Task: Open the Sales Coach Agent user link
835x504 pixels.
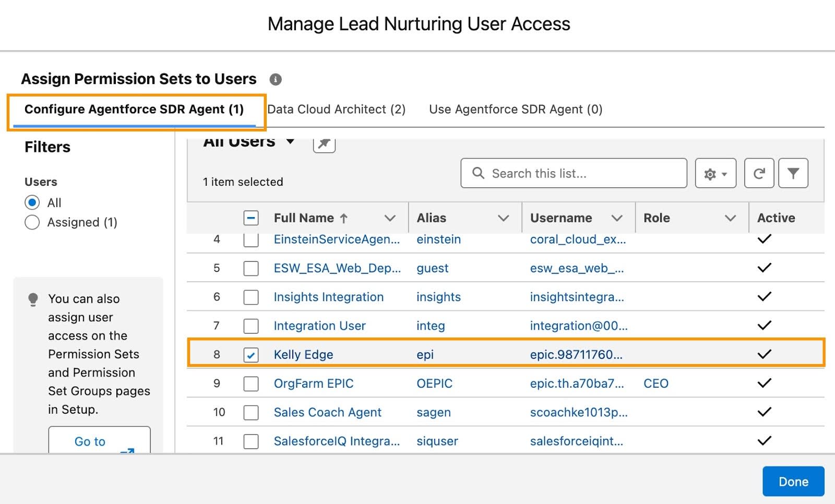Action: (327, 412)
